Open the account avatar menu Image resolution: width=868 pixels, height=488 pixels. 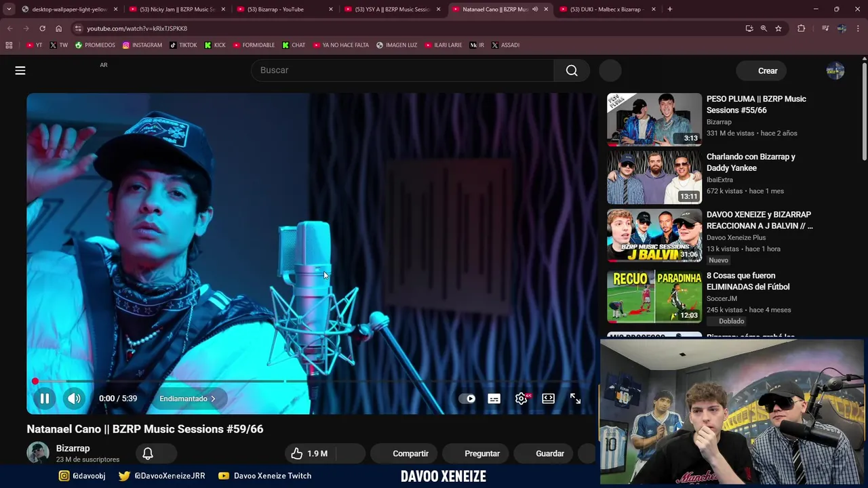(835, 70)
